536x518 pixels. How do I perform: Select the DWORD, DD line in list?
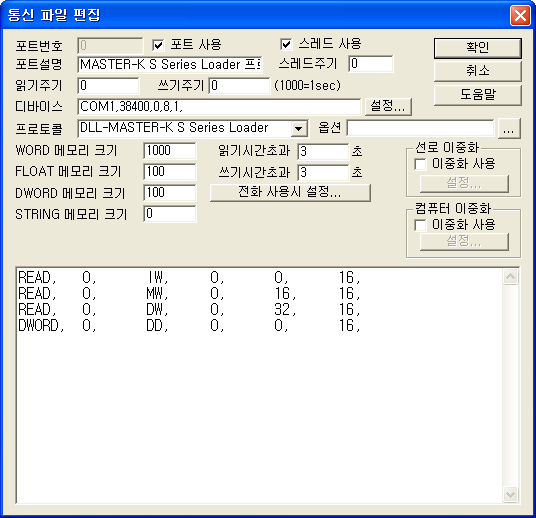click(x=189, y=326)
